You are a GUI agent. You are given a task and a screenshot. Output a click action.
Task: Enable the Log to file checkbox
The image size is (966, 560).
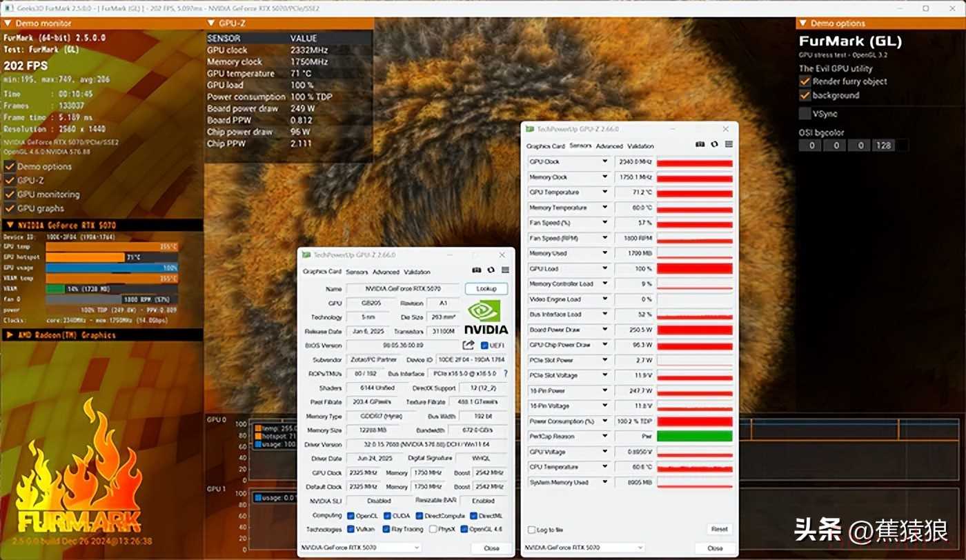[531, 530]
